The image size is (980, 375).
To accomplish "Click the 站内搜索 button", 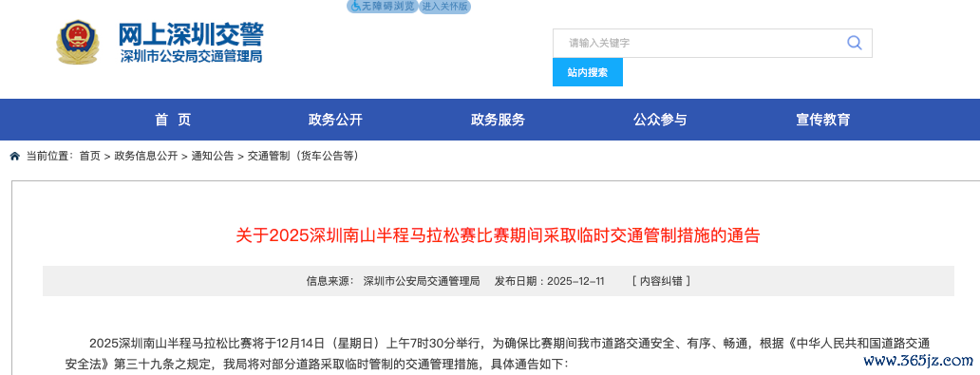I will [x=588, y=72].
